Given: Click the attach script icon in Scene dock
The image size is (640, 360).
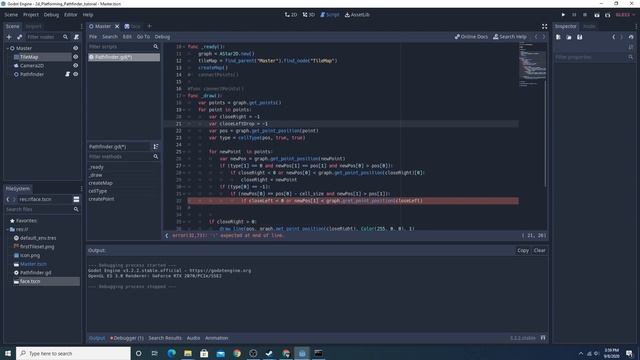Looking at the screenshot, I should [x=76, y=37].
